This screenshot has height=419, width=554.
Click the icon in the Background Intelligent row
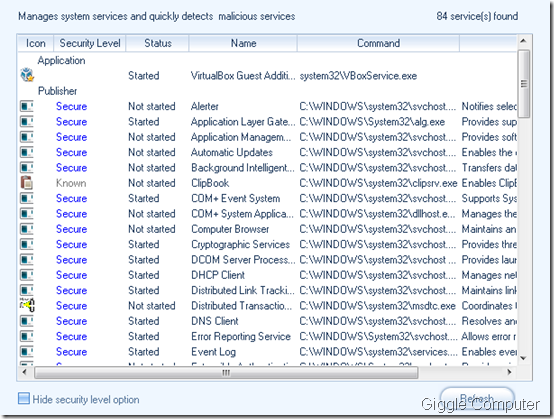[26, 167]
